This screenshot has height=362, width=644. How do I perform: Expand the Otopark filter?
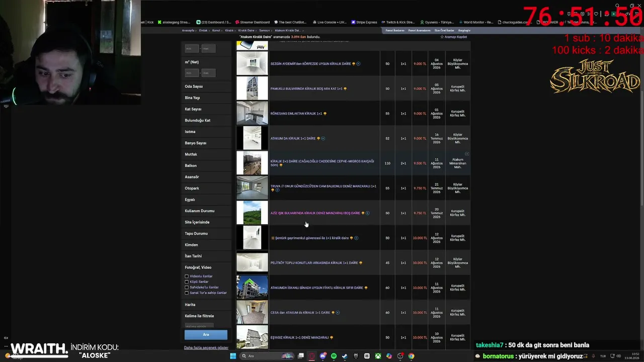[206, 188]
